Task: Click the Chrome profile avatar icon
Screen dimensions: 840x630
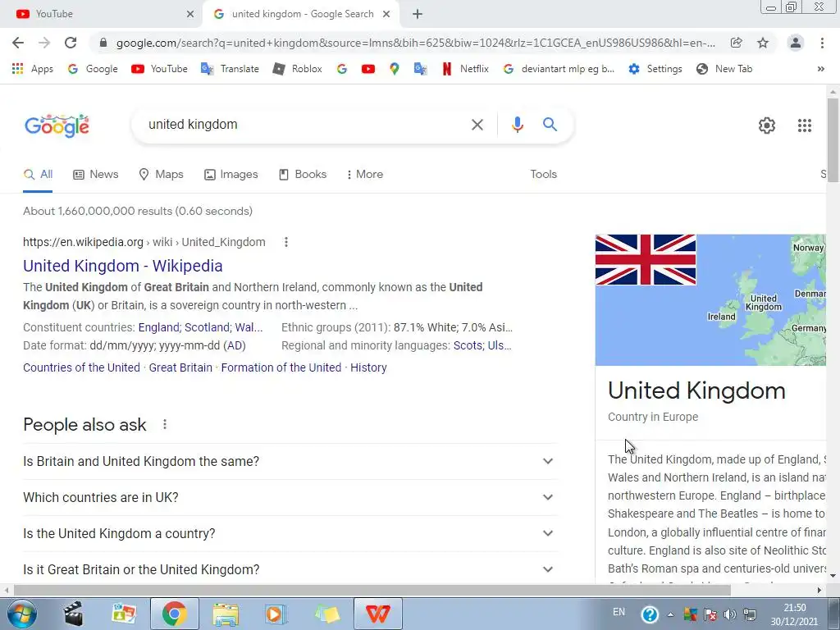Action: pyautogui.click(x=796, y=43)
